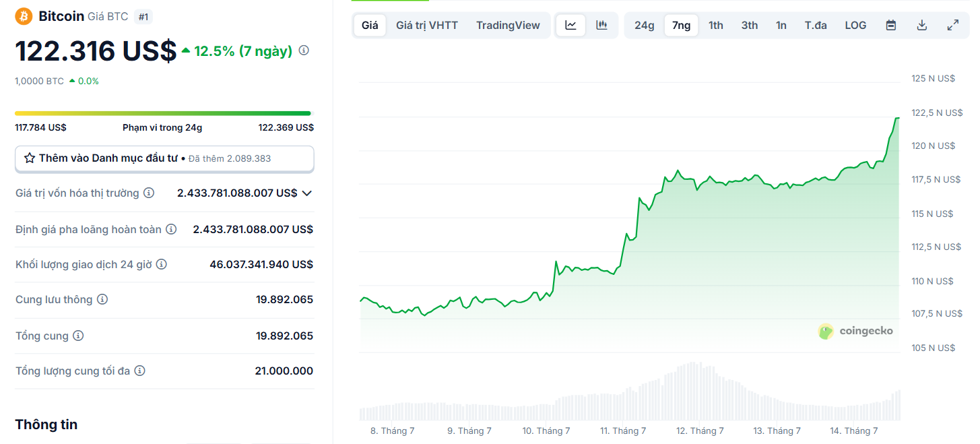Show info for Khối lượng giao dịch 24 giờ
The image size is (980, 444).
coord(162,265)
